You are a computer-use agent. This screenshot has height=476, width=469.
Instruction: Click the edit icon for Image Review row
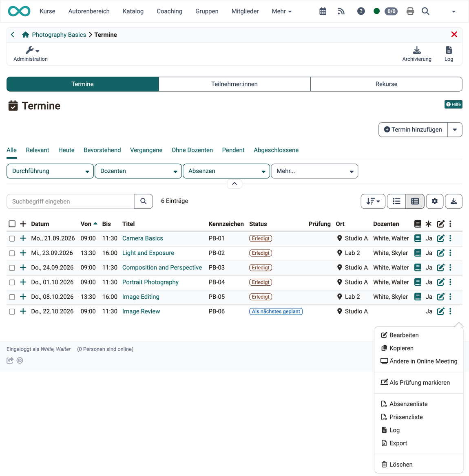coord(440,311)
